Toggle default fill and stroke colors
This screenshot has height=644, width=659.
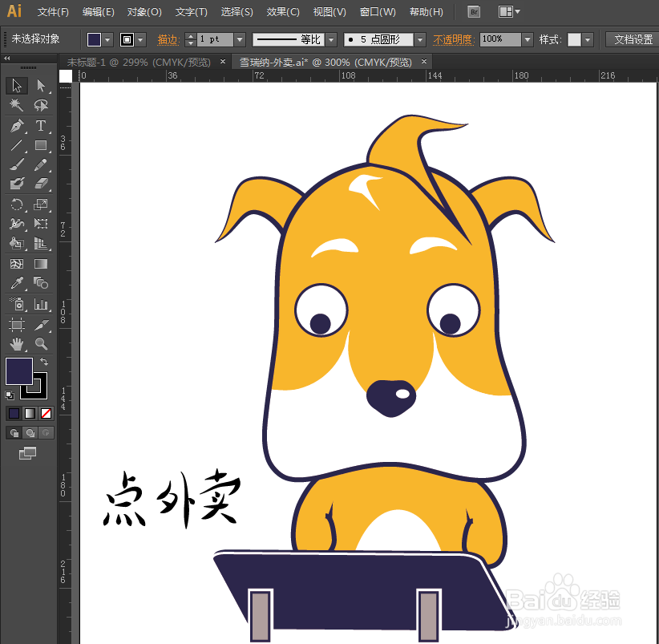click(10, 395)
